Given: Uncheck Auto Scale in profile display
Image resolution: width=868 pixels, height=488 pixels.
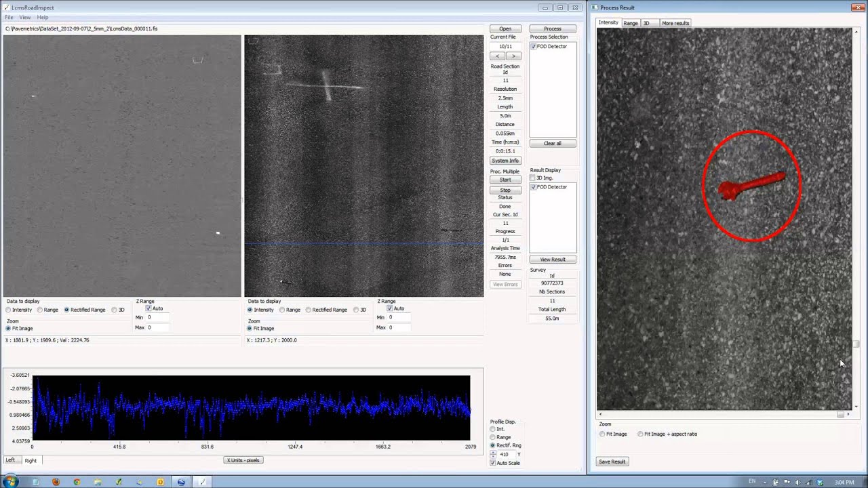Looking at the screenshot, I should click(493, 463).
